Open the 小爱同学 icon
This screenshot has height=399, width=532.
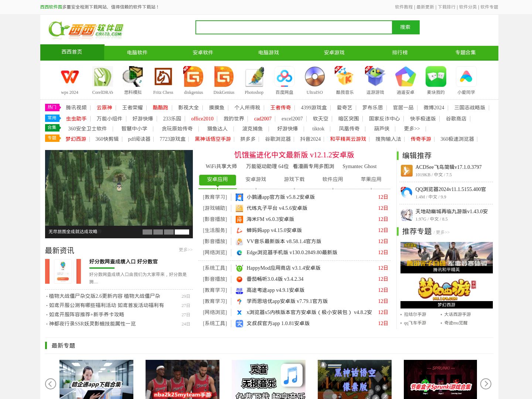[x=466, y=76]
